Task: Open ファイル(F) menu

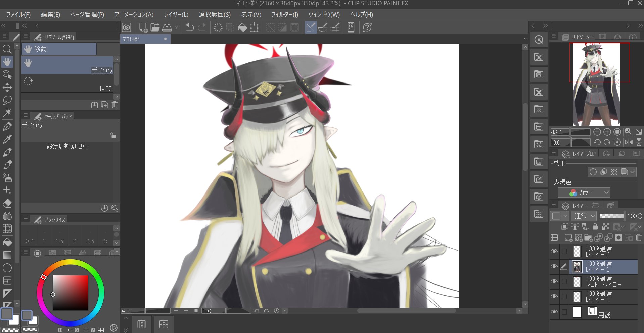Action: coord(18,15)
